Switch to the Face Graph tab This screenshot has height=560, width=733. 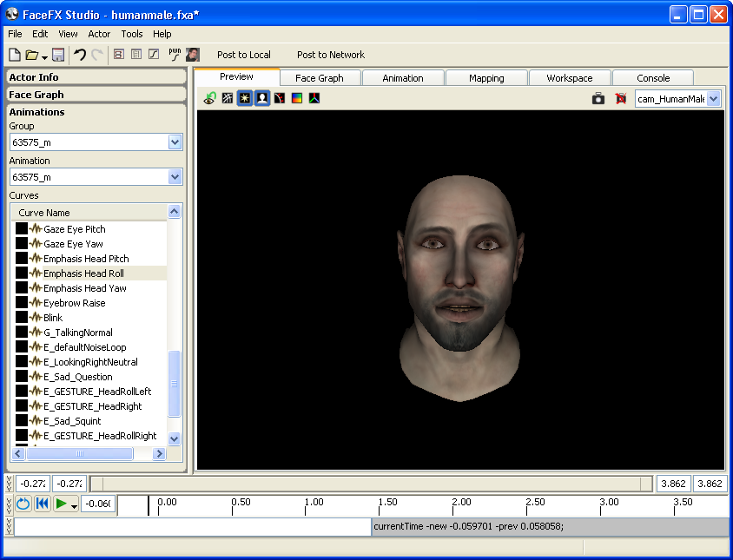[319, 78]
